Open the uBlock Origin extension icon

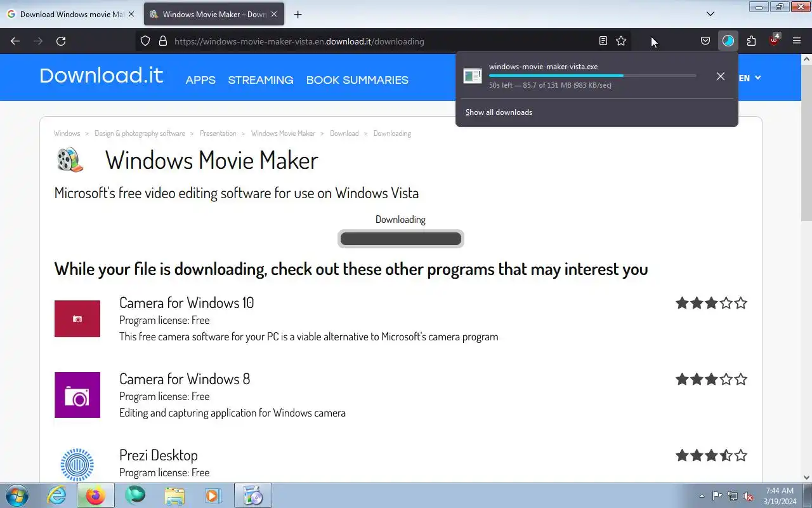tap(774, 41)
